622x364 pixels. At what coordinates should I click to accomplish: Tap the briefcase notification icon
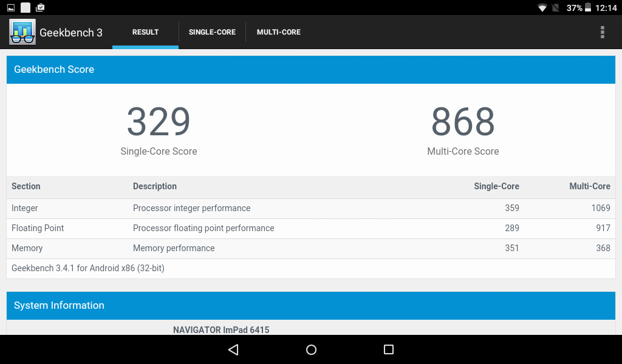click(x=40, y=8)
